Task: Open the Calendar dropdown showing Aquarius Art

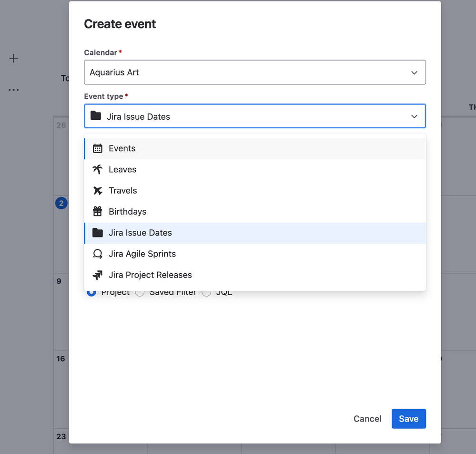Action: coord(255,72)
